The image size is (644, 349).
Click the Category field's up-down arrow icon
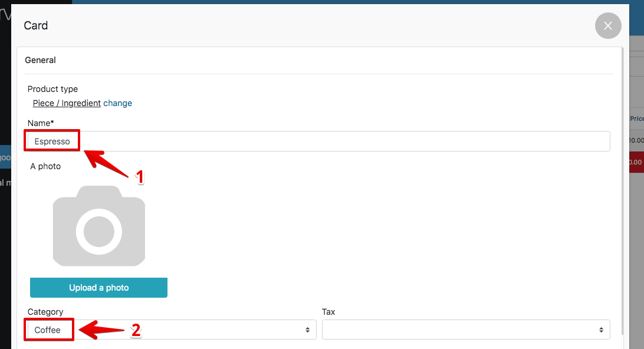(x=307, y=330)
